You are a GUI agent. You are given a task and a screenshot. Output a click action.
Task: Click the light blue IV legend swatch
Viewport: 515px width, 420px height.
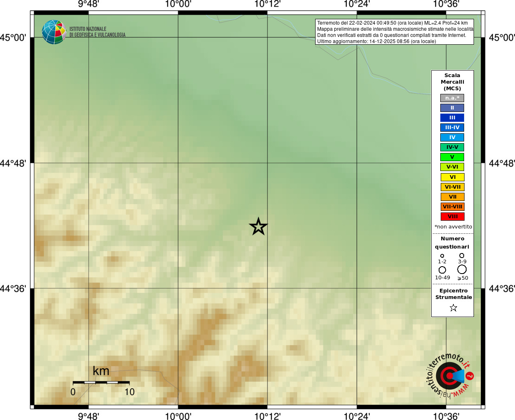point(452,137)
